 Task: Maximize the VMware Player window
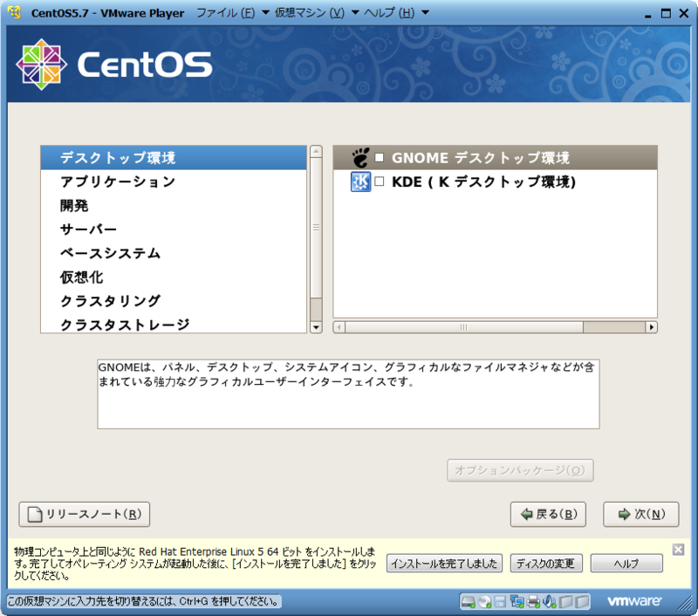666,13
